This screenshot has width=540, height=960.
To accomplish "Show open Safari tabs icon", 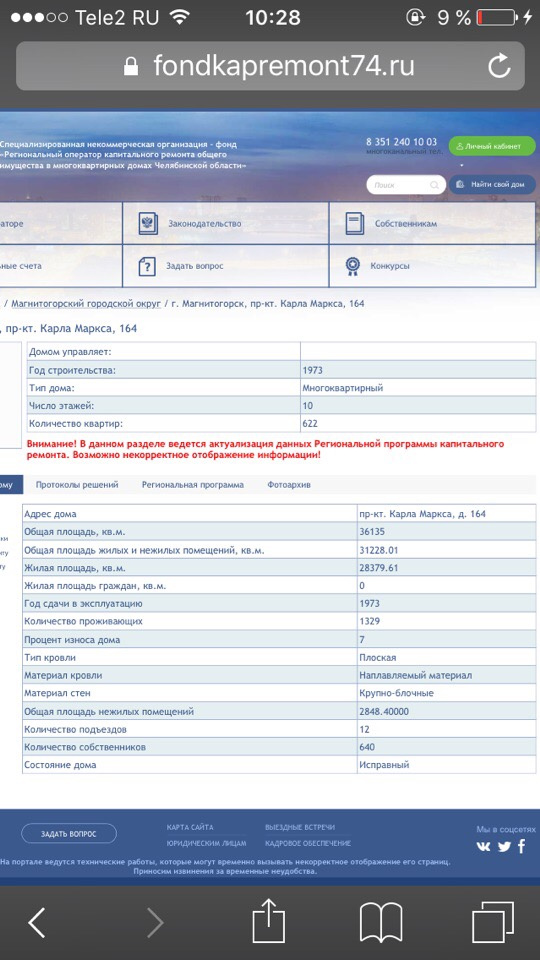I will click(x=493, y=922).
